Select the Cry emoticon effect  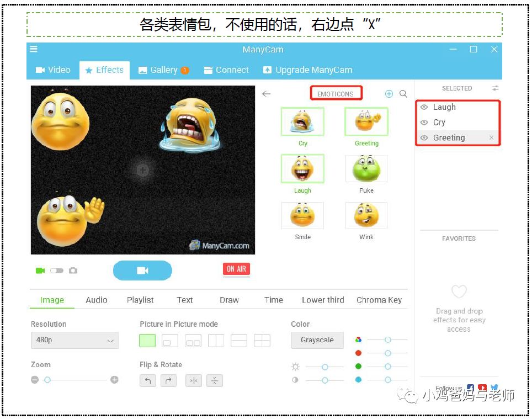pyautogui.click(x=302, y=121)
